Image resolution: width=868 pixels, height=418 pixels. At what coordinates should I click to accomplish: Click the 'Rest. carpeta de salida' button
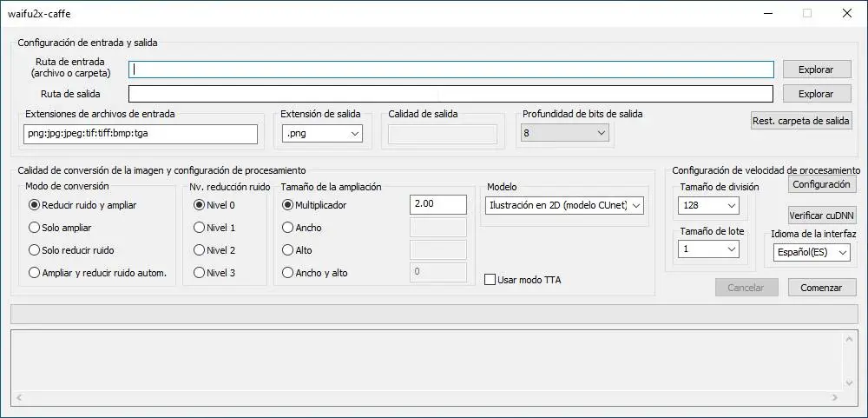point(801,120)
